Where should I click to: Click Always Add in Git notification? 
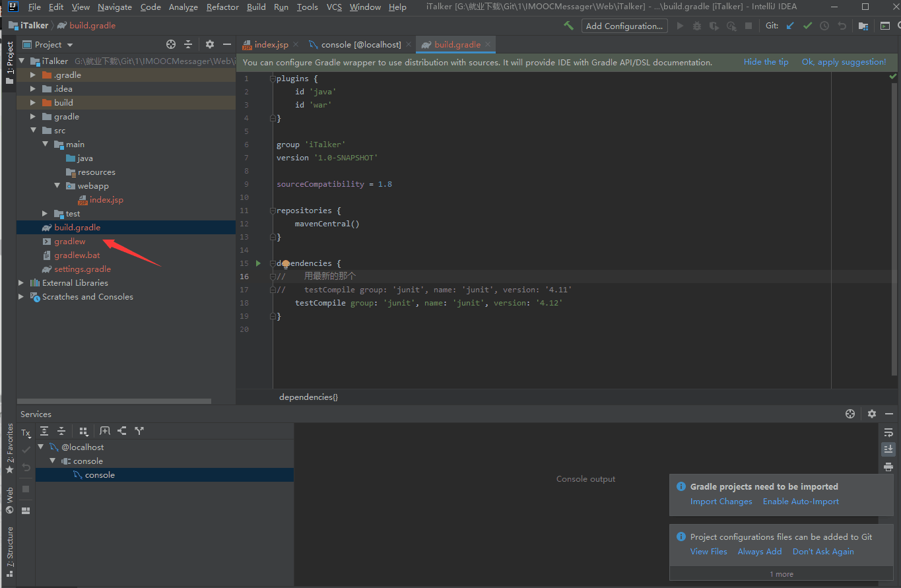(x=759, y=552)
